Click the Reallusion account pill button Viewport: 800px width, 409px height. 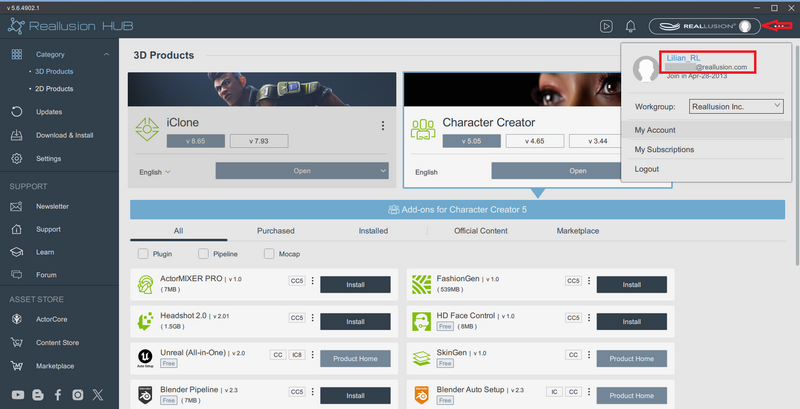pyautogui.click(x=704, y=26)
